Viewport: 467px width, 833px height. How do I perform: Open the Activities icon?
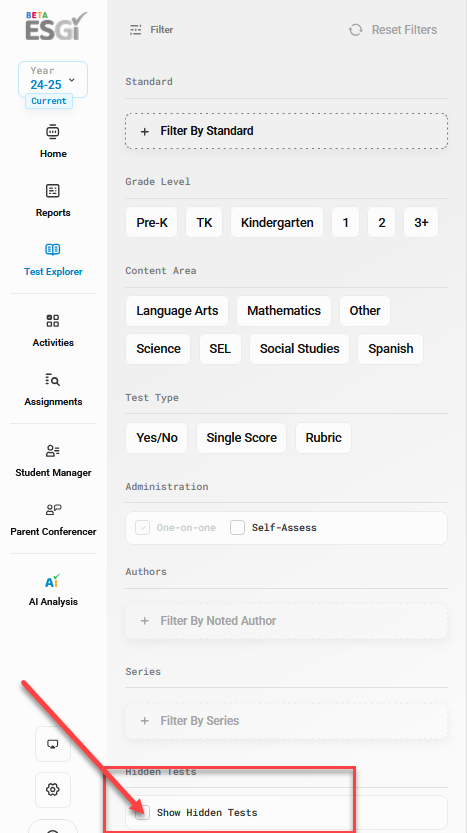point(53,320)
